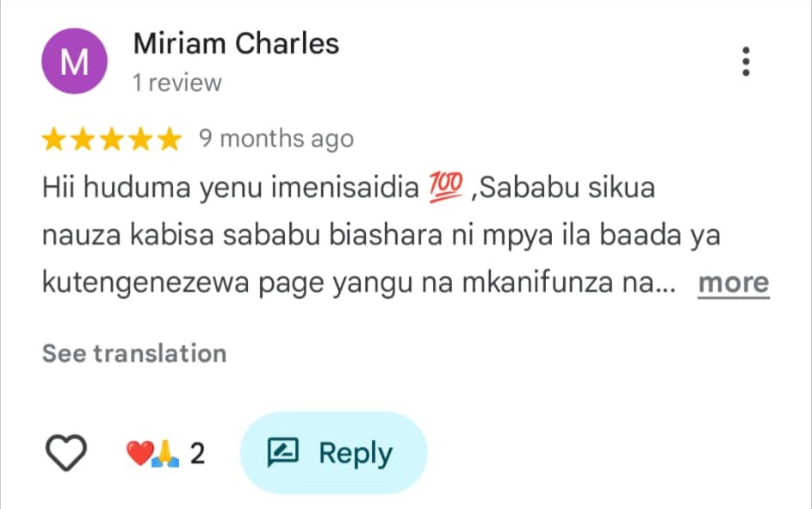Click the red heart reaction emoji
Screen dimensions: 812x509
click(138, 454)
